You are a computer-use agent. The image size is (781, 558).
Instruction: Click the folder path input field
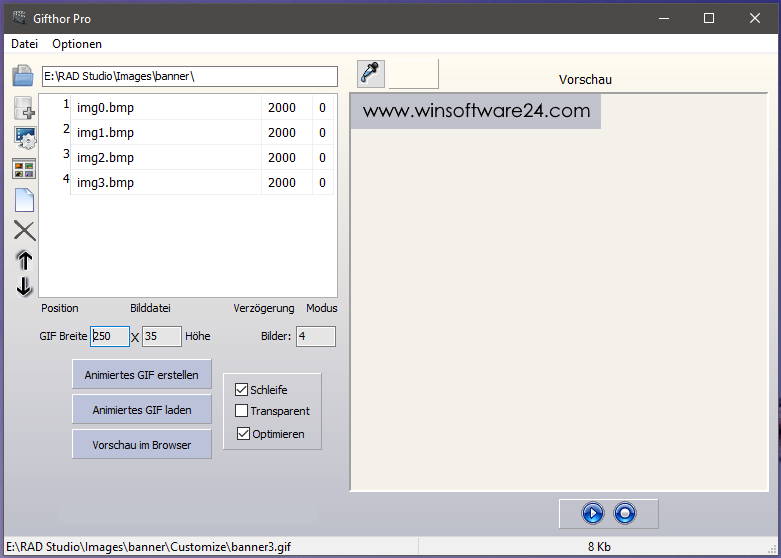pos(190,76)
